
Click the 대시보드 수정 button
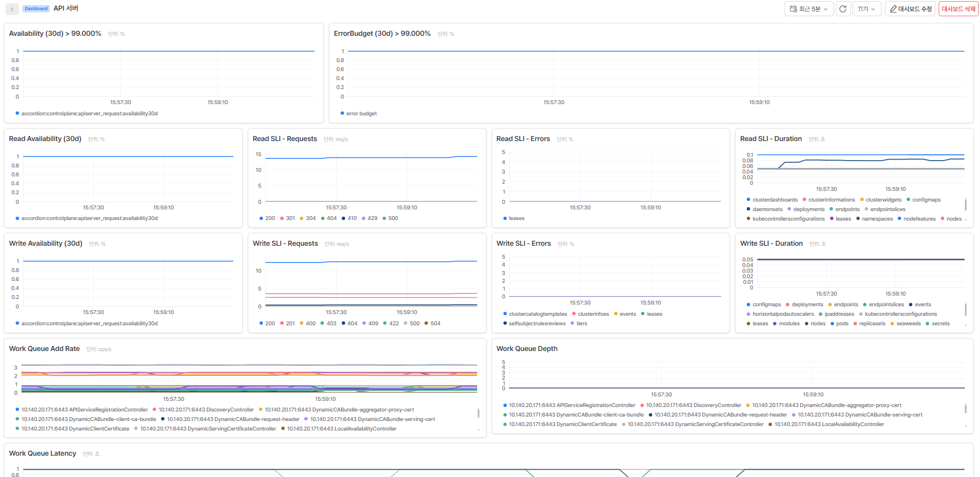(x=910, y=9)
